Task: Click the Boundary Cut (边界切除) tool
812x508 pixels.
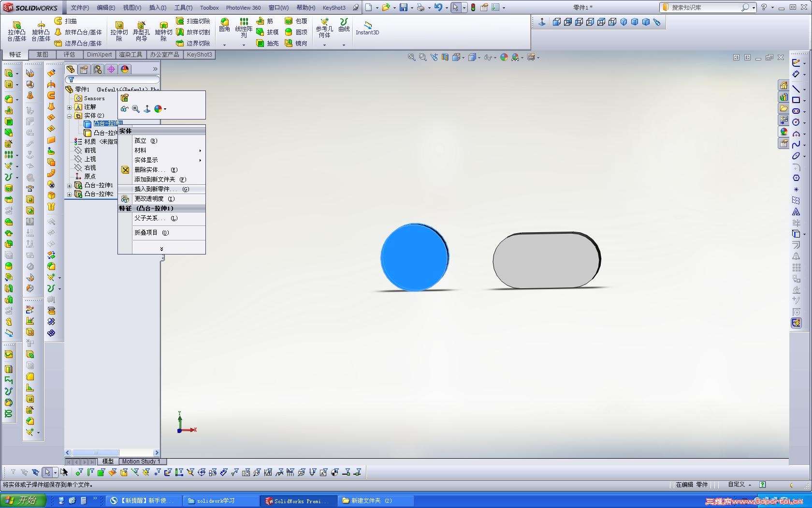Action: (193, 44)
